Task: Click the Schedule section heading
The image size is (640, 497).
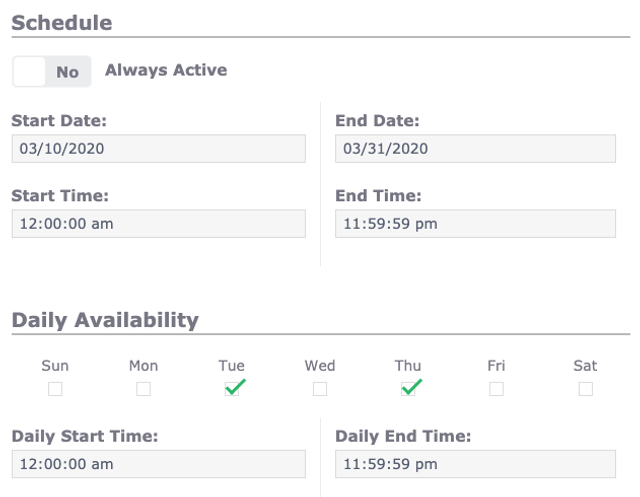Action: pyautogui.click(x=62, y=23)
